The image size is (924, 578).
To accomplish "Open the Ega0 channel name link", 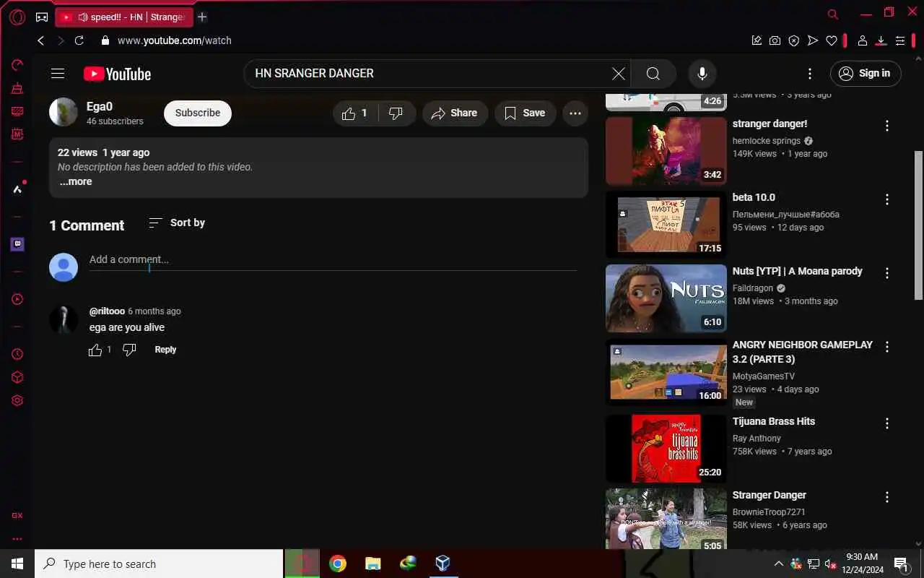I will (x=100, y=106).
